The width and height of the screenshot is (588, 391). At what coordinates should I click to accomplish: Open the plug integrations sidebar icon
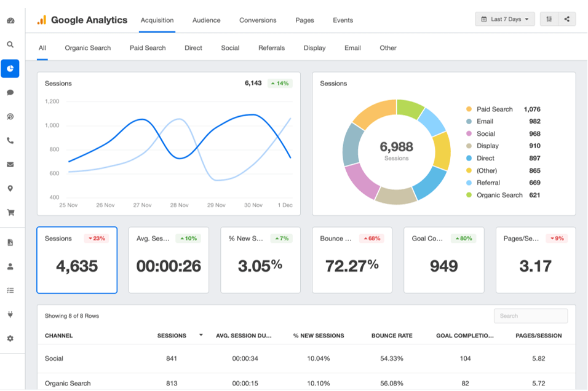(10, 314)
